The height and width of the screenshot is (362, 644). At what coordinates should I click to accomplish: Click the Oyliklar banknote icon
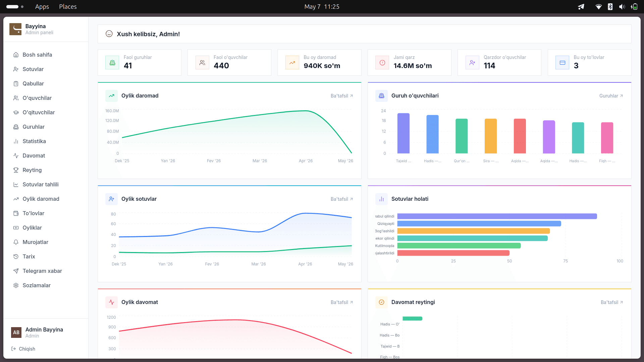coord(16,228)
